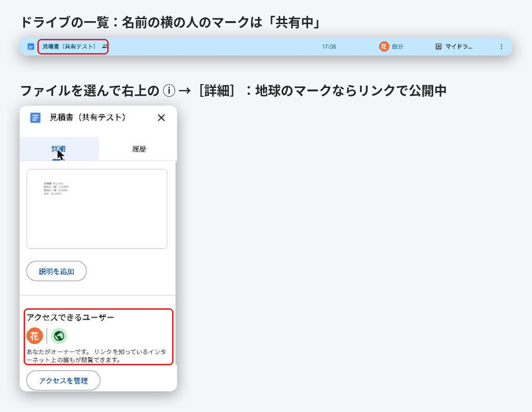Open the three-dot more actions menu for the row
532x412 pixels.
501,47
